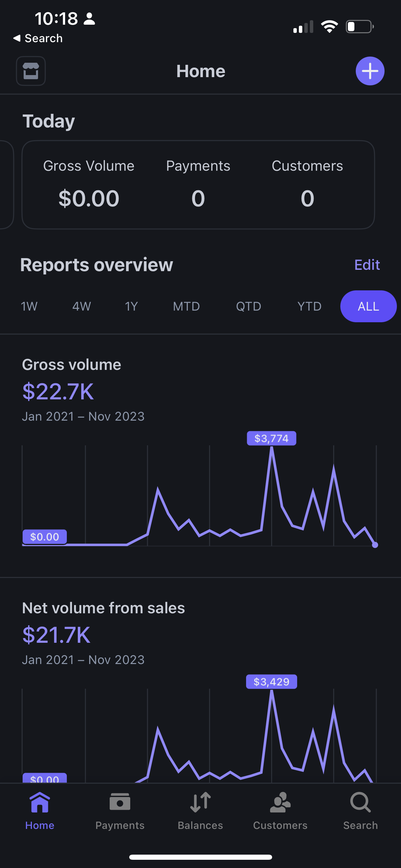
Task: Select the 1W time range
Action: [x=29, y=306]
